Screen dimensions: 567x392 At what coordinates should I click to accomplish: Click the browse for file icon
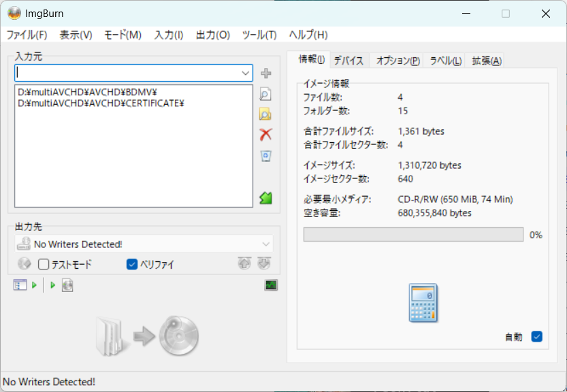pyautogui.click(x=265, y=94)
